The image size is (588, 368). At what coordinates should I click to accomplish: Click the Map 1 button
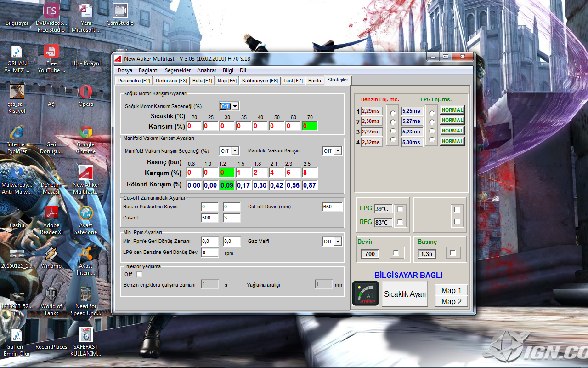(x=451, y=290)
